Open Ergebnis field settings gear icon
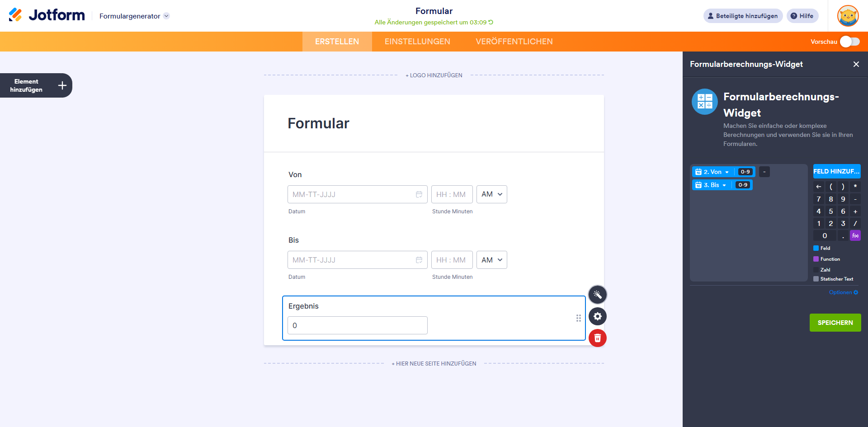The height and width of the screenshot is (427, 868). 597,316
